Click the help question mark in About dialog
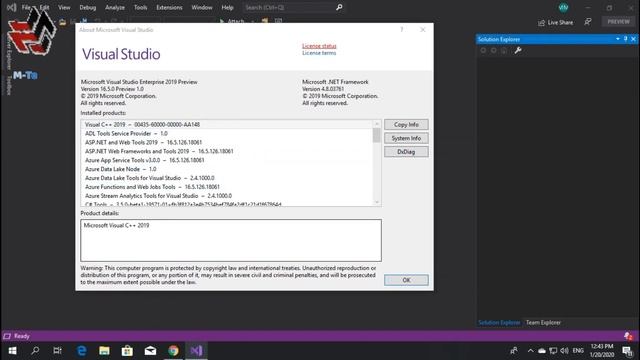This screenshot has height=360, width=640. [402, 30]
